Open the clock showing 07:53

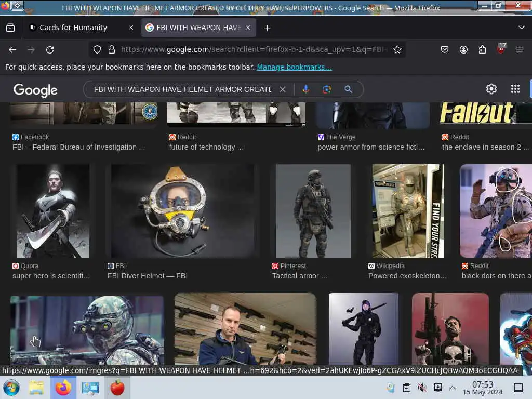click(483, 388)
